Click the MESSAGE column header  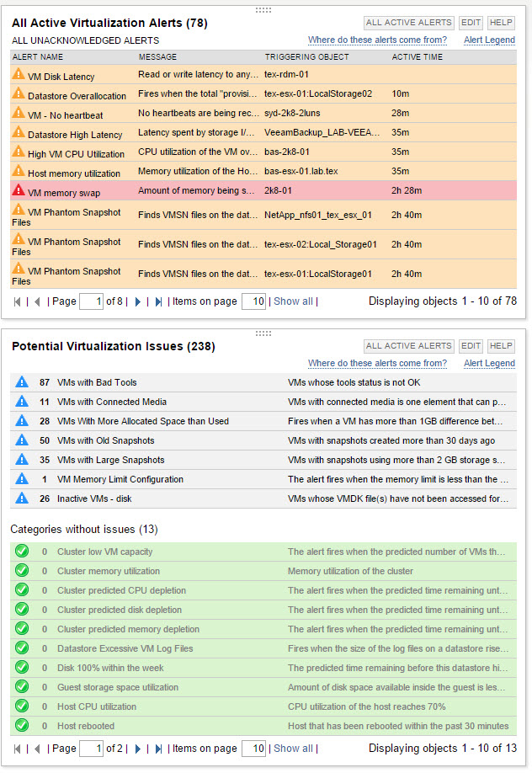click(157, 57)
